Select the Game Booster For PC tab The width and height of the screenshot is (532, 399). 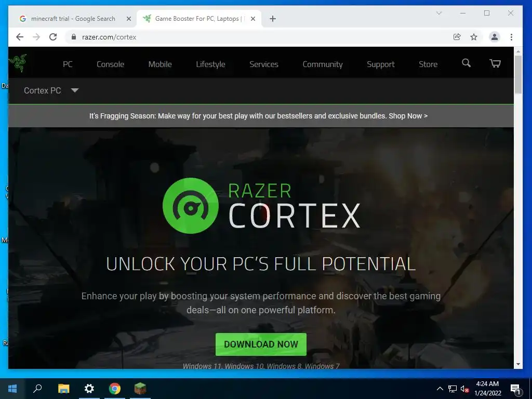pos(199,19)
